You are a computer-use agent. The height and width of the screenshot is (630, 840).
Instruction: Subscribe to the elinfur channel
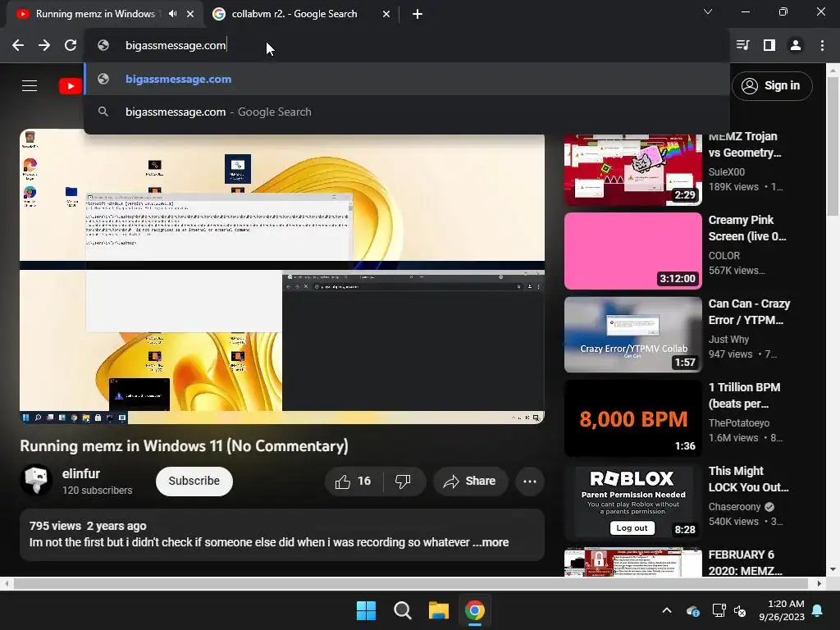tap(194, 481)
